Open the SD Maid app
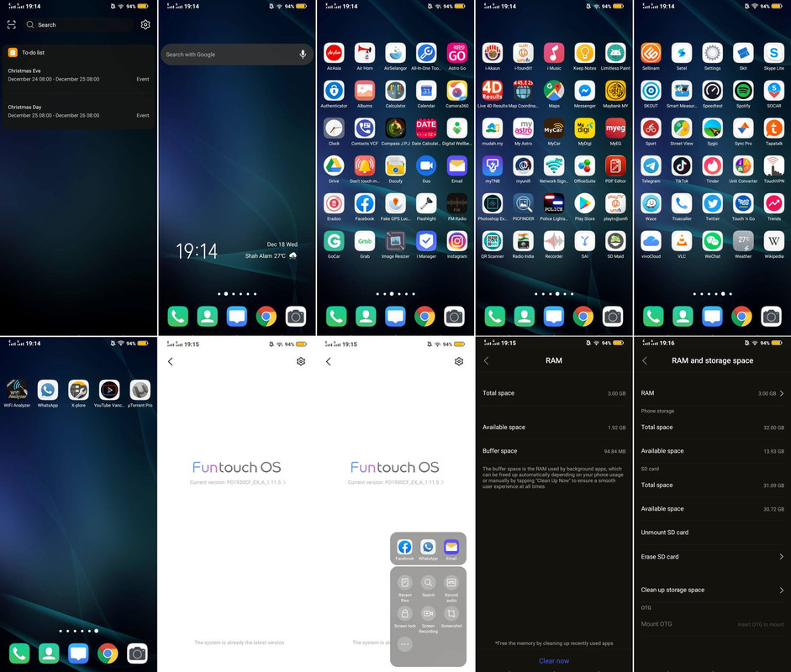The image size is (791, 672). pyautogui.click(x=615, y=241)
